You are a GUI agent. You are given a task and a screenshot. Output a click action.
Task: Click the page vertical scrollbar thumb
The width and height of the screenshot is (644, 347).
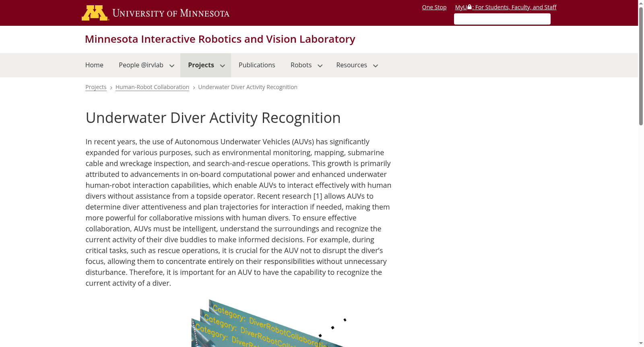pyautogui.click(x=641, y=66)
